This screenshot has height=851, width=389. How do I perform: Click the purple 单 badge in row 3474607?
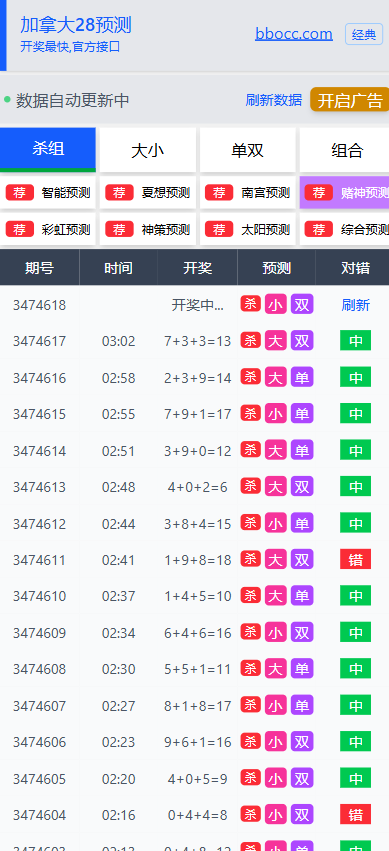[302, 705]
